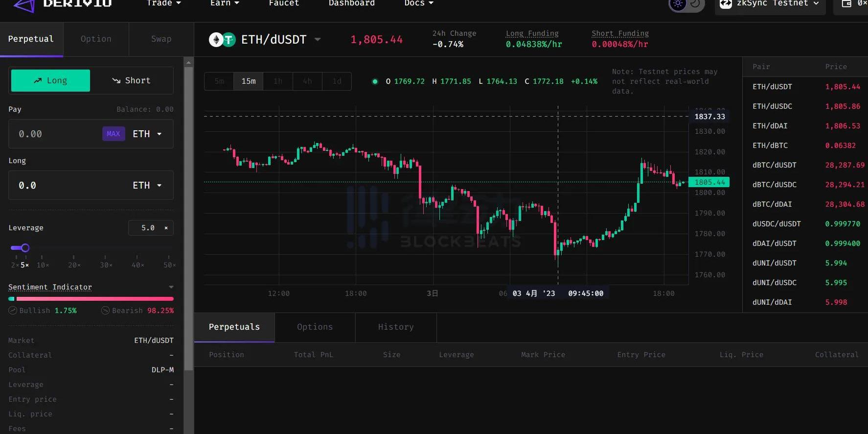Image resolution: width=868 pixels, height=434 pixels.
Task: Click the Derivio logo icon
Action: coord(23,5)
